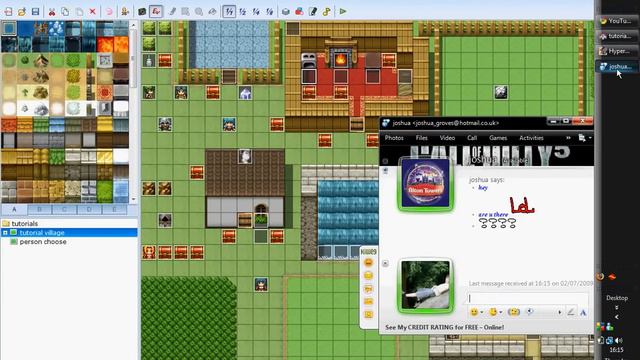Open the Script Editor
The width and height of the screenshot is (640, 360).
click(x=313, y=11)
